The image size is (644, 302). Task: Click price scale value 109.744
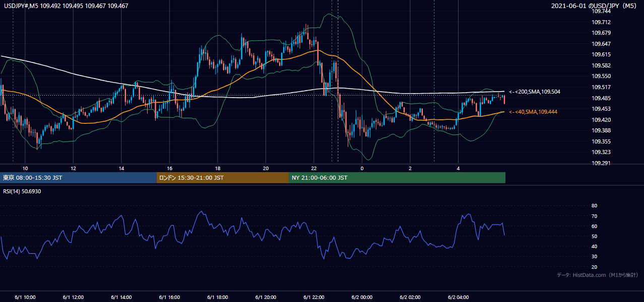pyautogui.click(x=601, y=11)
